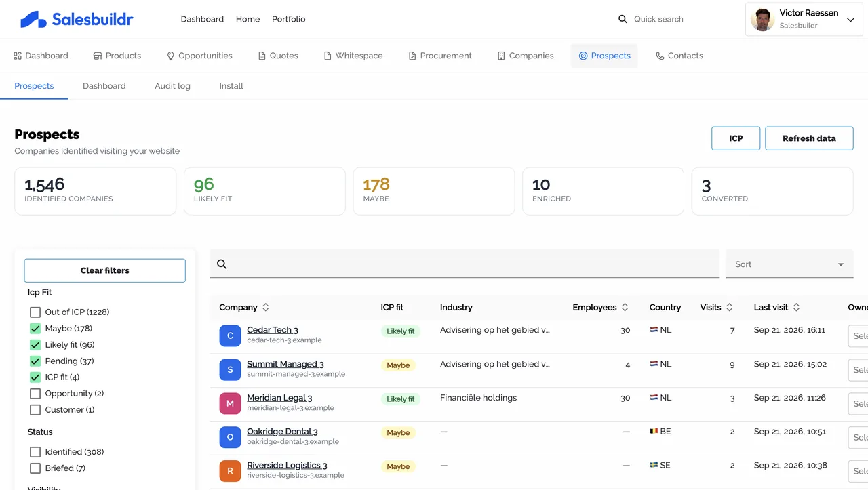Check the Opportunity (2) filter
The height and width of the screenshot is (490, 868).
(x=35, y=394)
